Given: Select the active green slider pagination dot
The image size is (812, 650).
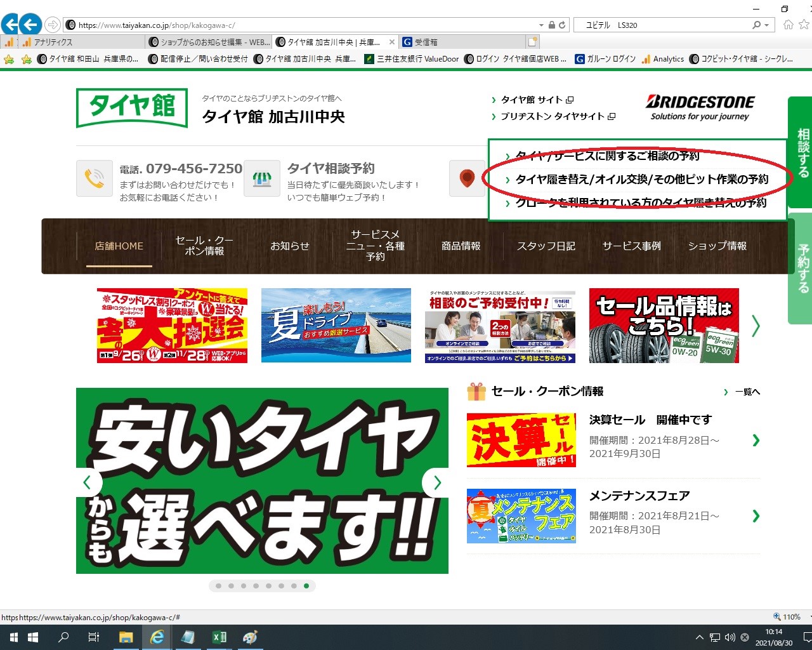Looking at the screenshot, I should 306,586.
